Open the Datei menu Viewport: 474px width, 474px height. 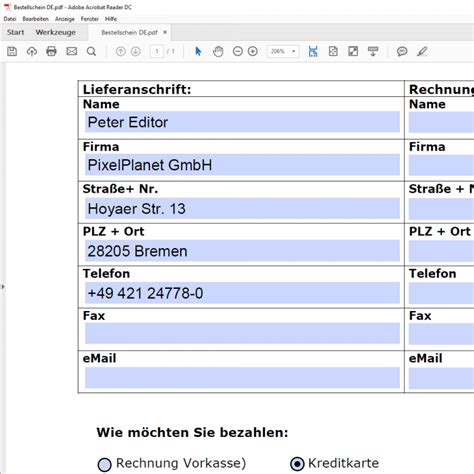click(x=10, y=19)
